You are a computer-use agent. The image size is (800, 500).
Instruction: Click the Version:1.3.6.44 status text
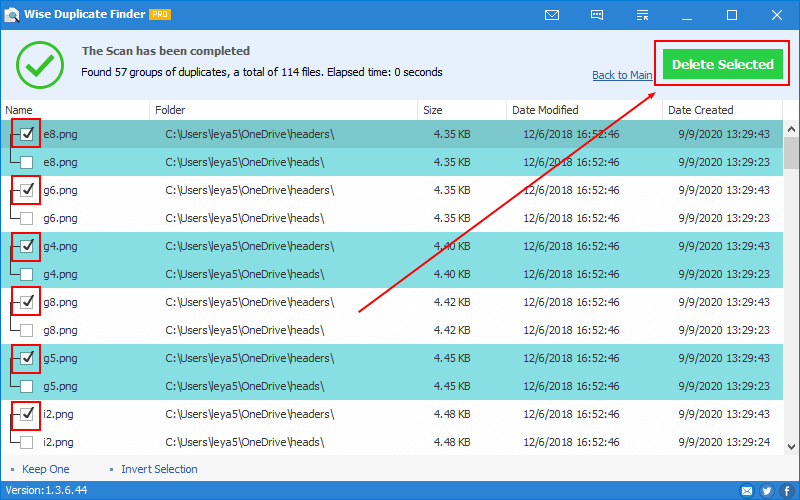coord(46,490)
